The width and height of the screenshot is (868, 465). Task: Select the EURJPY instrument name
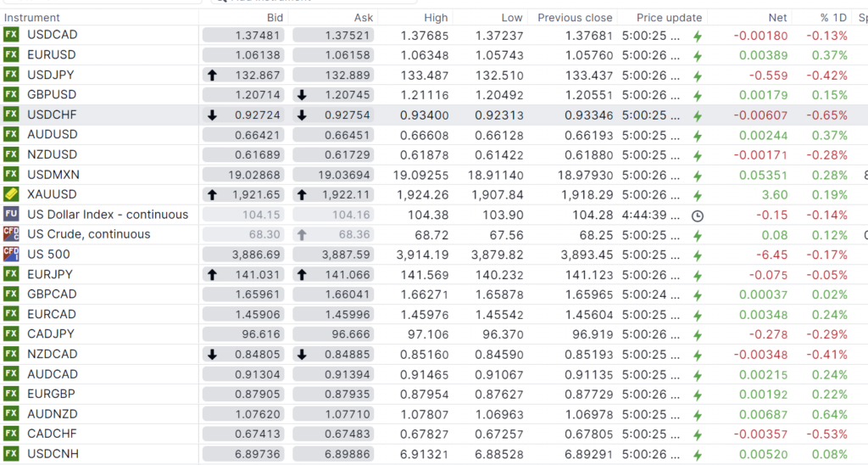(49, 274)
